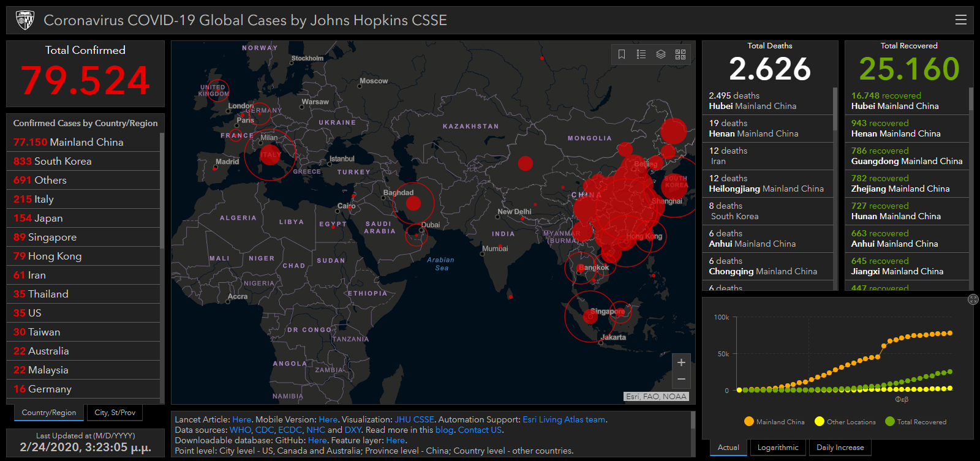Zoom in on the map with plus button
Image resolution: width=980 pixels, height=461 pixels.
point(681,362)
